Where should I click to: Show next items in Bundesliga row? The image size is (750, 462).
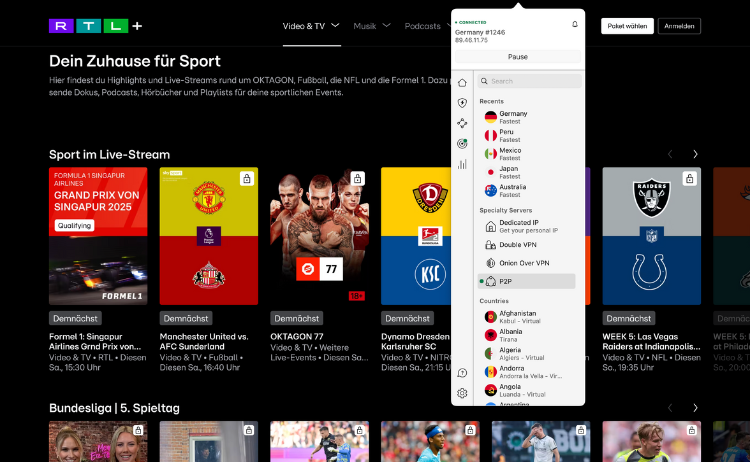point(695,408)
